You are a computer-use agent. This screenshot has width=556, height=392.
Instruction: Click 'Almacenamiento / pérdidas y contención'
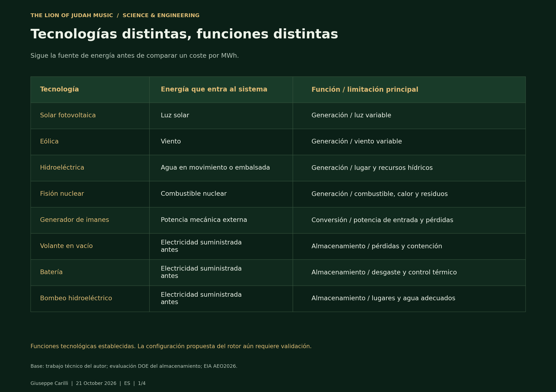point(377,246)
